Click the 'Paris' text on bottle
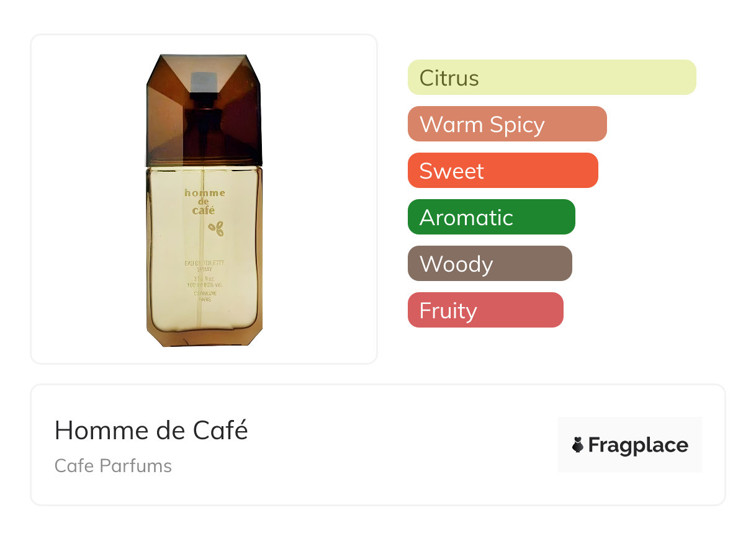This screenshot has height=536, width=756. (205, 299)
